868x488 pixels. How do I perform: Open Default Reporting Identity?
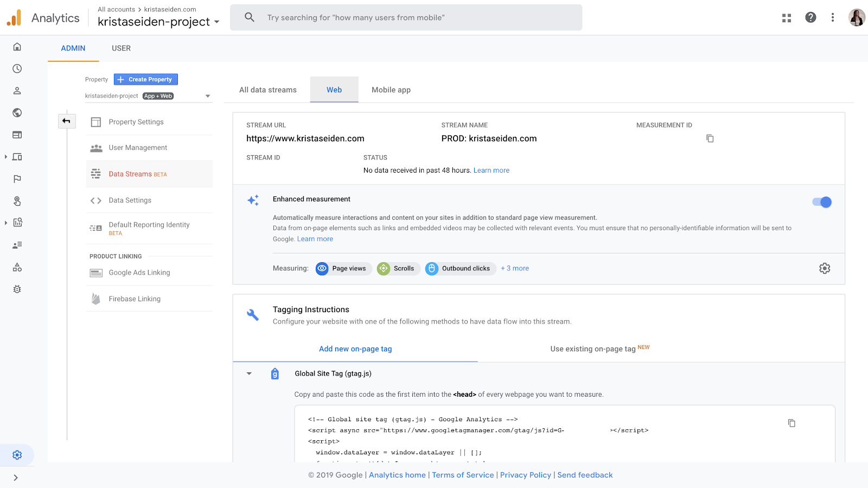click(x=149, y=229)
